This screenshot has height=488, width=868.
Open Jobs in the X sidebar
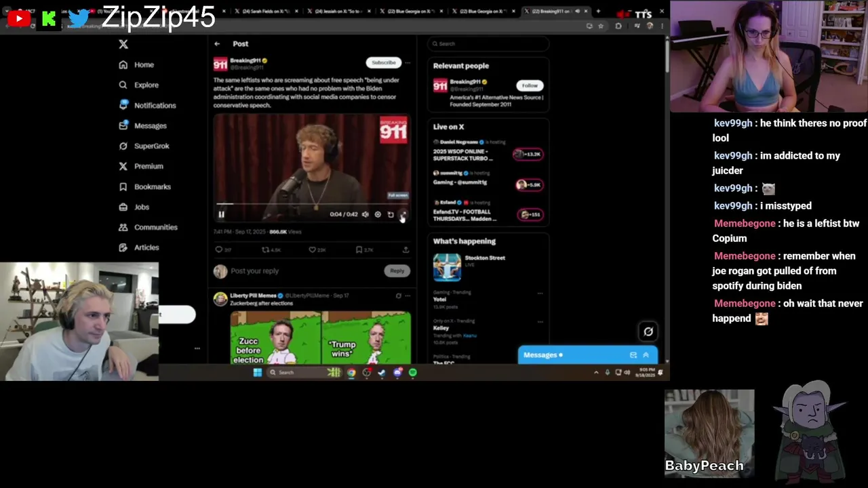tap(134, 207)
